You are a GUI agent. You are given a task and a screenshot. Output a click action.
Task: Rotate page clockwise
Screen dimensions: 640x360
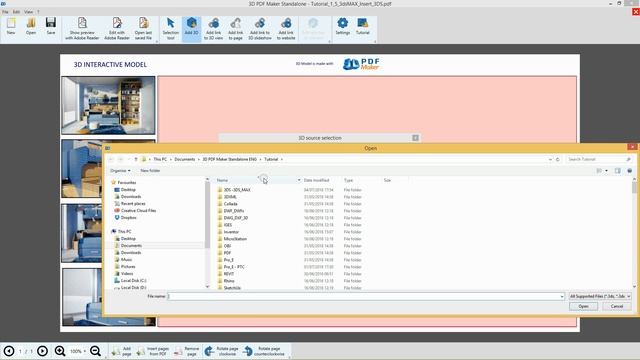coord(221,351)
